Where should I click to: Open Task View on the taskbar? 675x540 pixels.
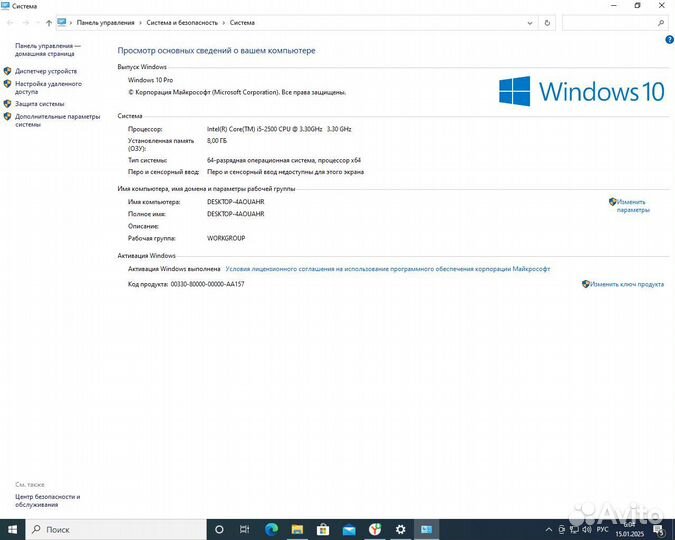pos(245,529)
